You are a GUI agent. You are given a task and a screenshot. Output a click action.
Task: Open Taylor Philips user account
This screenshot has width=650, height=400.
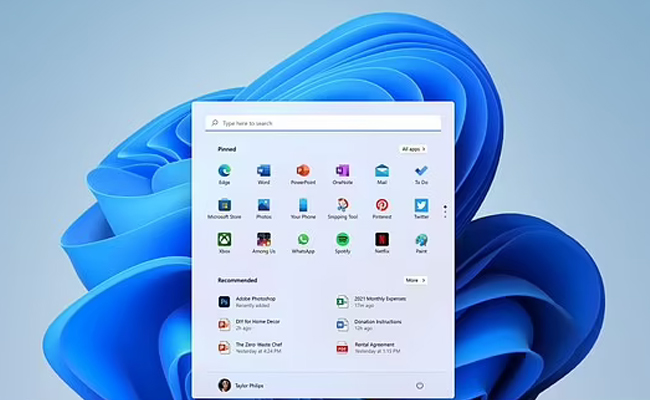pyautogui.click(x=241, y=385)
